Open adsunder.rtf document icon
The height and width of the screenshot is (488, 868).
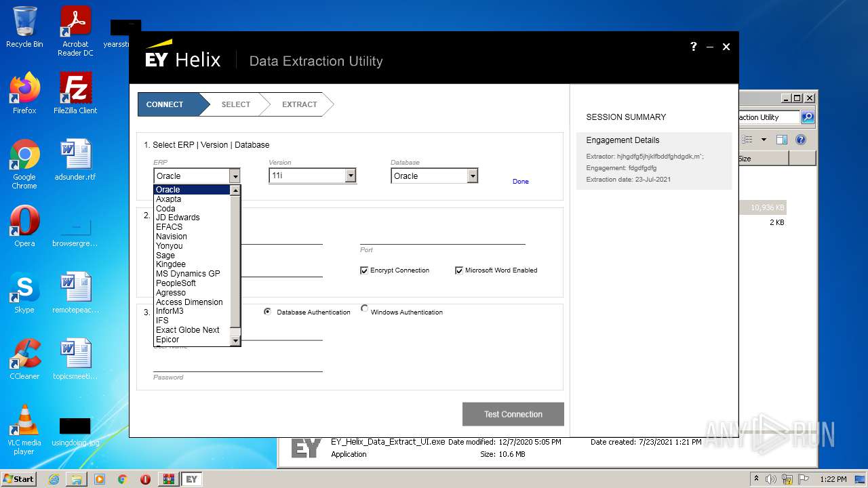point(75,160)
